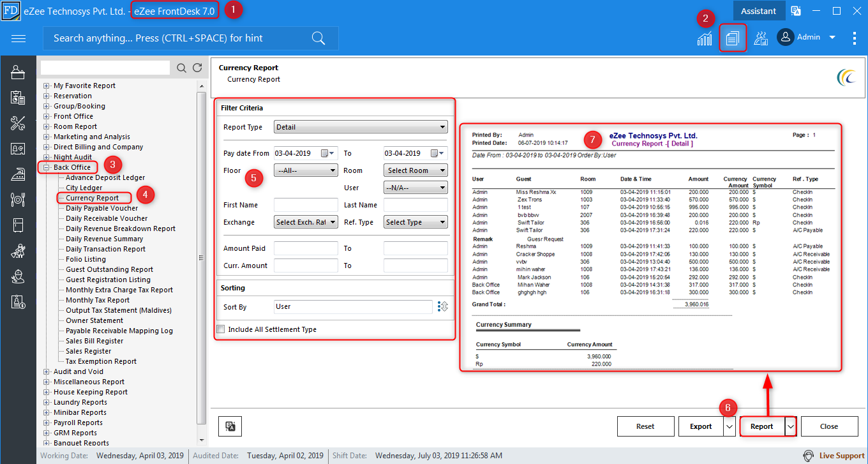Select Guest Outstanding Report entry
The width and height of the screenshot is (868, 464).
(110, 269)
